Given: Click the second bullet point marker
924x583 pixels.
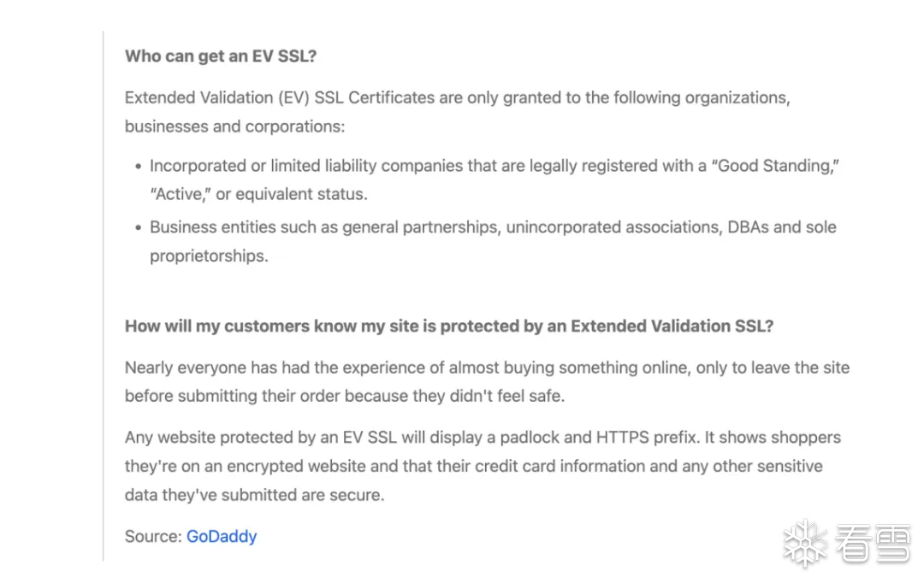Looking at the screenshot, I should pos(139,228).
